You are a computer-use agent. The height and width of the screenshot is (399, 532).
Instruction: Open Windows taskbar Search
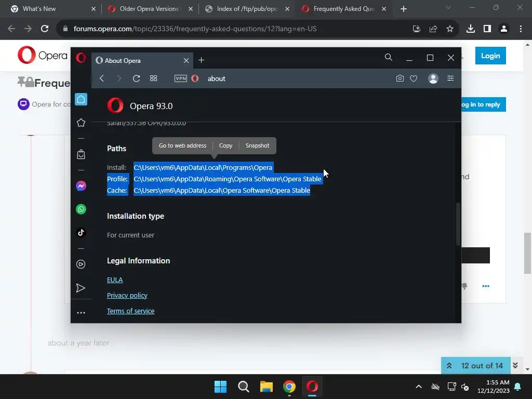click(244, 387)
